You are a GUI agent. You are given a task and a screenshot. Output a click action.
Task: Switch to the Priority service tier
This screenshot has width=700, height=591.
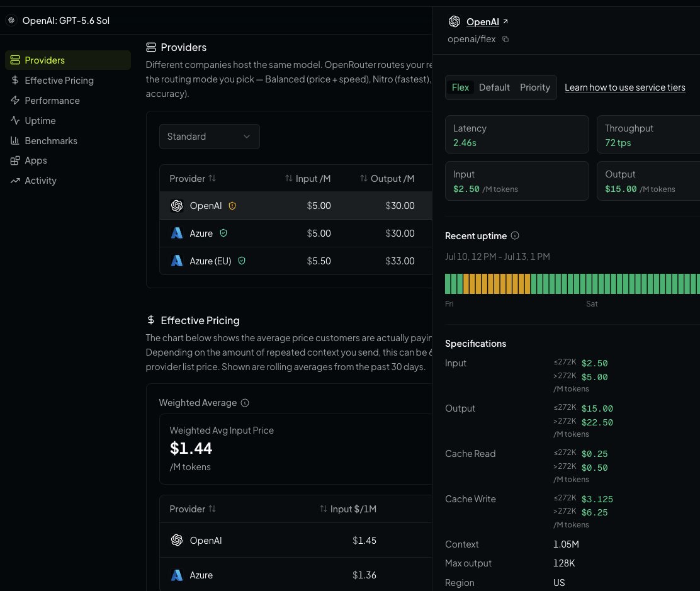(x=535, y=87)
